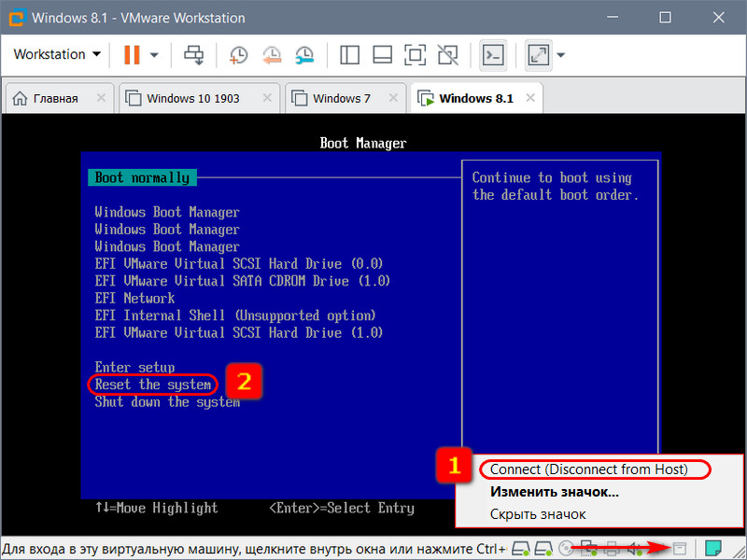
Task: Click the '↑↓=Move Highlight' hint text
Action: coord(156,508)
